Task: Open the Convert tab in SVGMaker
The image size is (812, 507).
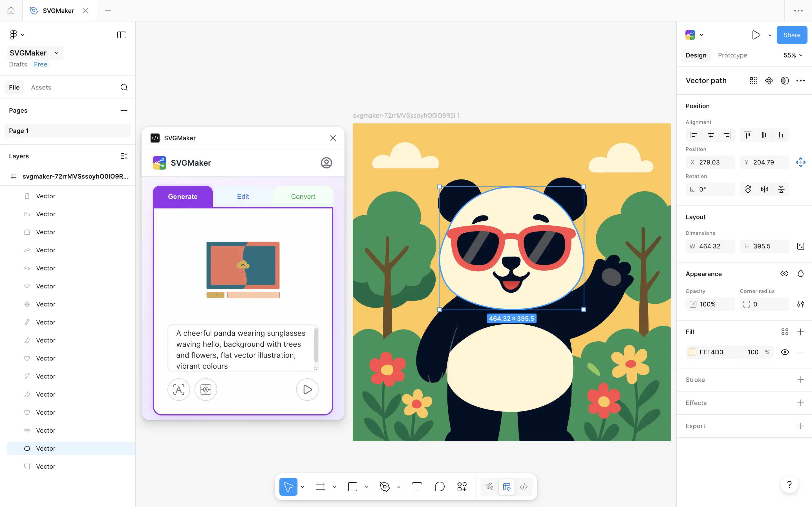Action: coord(303,197)
